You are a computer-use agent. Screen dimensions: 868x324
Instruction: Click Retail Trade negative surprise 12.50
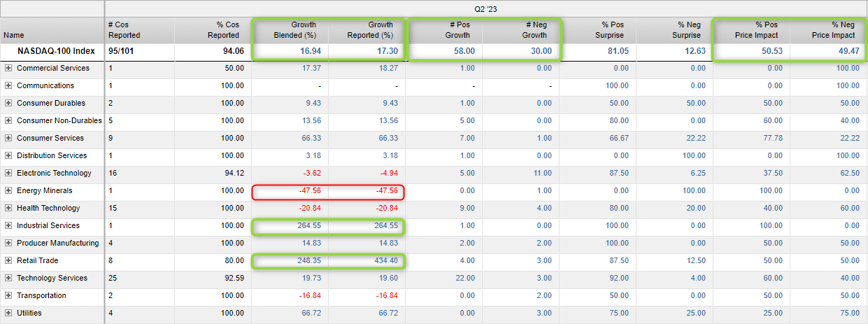tap(696, 261)
